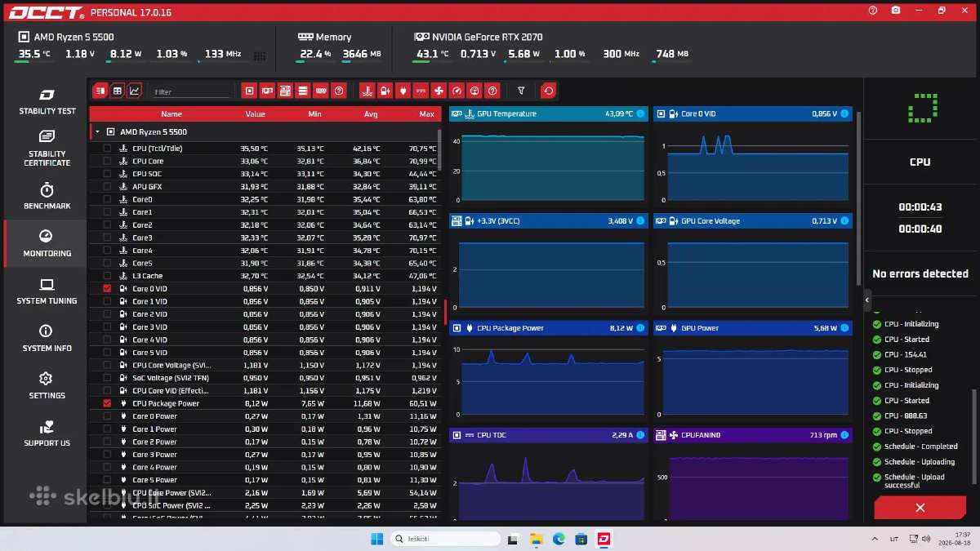
Task: Open the Windows Start menu
Action: coord(376,539)
